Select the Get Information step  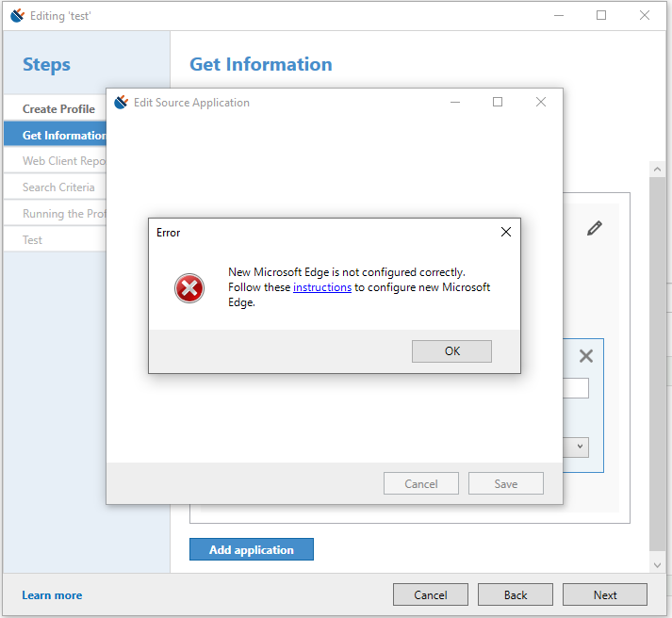[x=56, y=135]
